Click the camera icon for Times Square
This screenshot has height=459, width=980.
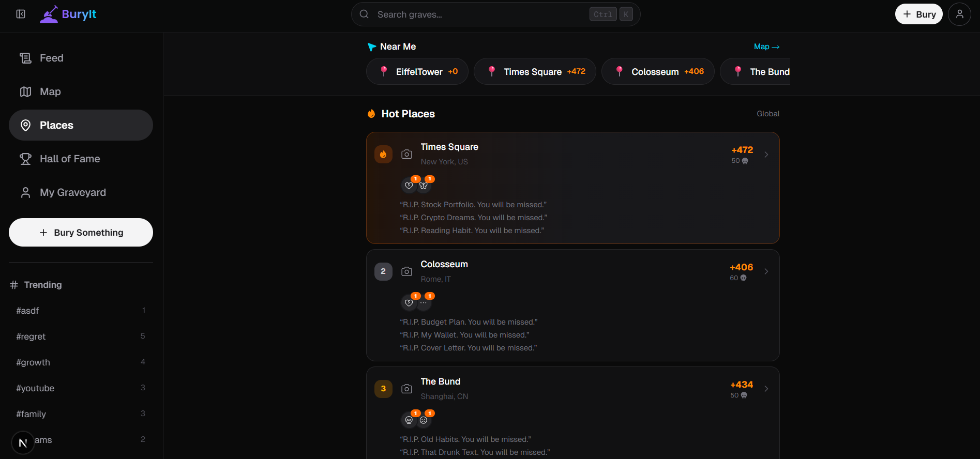coord(407,154)
